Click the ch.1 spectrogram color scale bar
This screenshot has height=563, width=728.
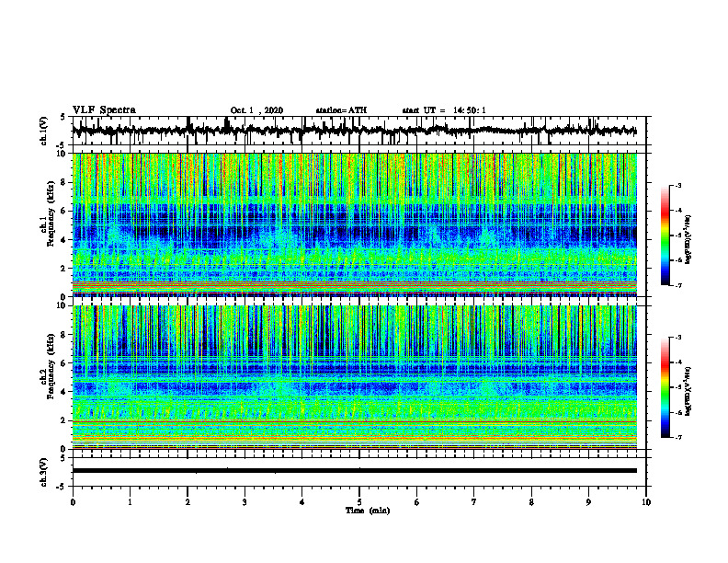(x=665, y=236)
